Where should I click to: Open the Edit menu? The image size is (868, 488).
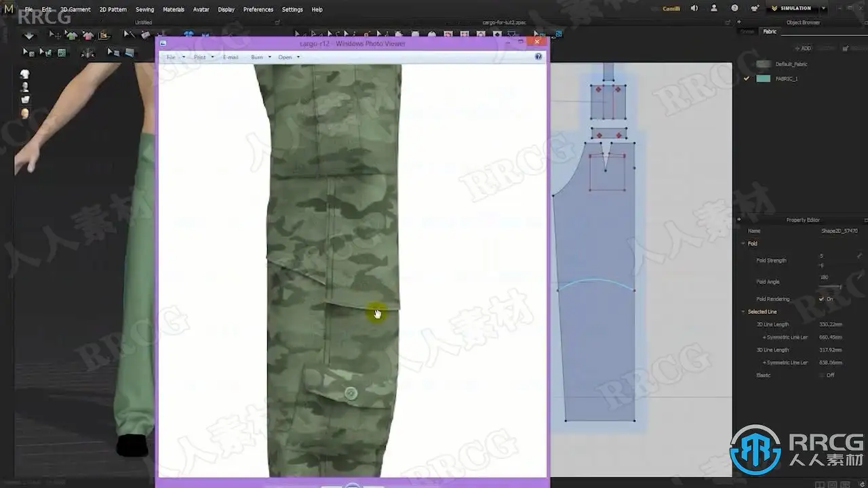(46, 9)
